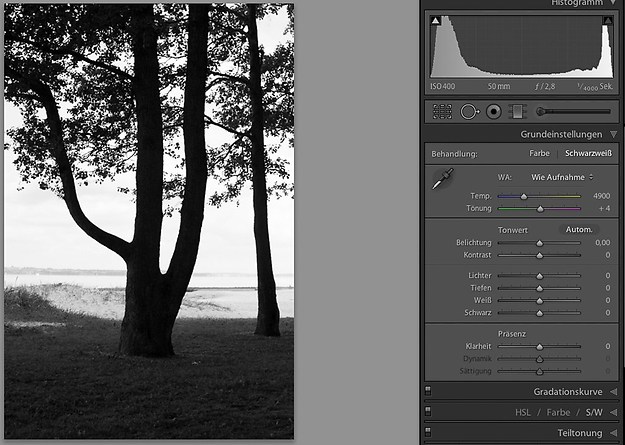This screenshot has width=625, height=445.
Task: Select the S/W tab in HSL panel
Action: point(593,411)
